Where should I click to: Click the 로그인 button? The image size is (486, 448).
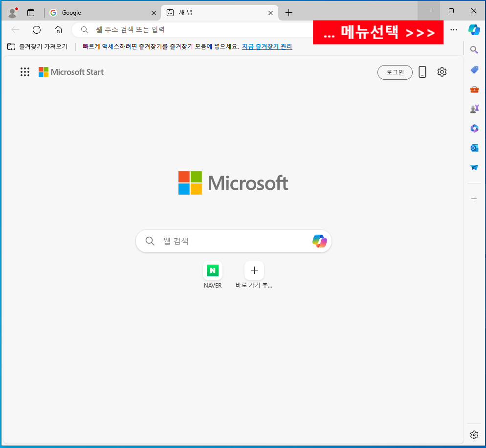[x=395, y=72]
